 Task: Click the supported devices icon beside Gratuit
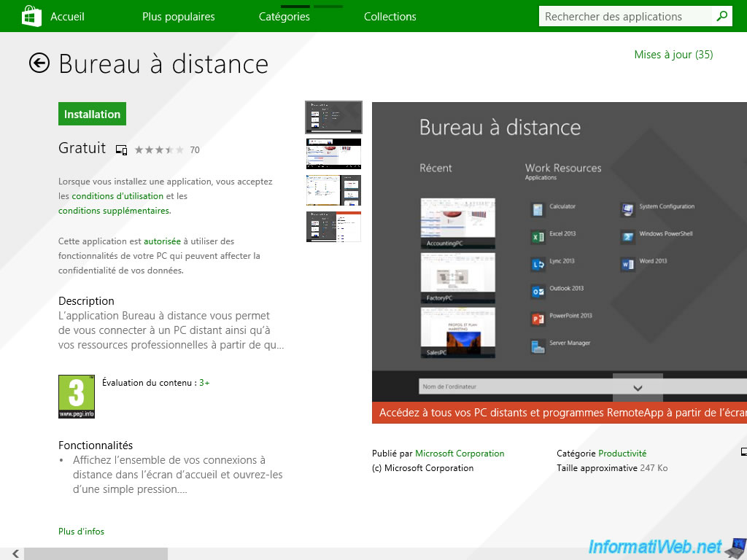pyautogui.click(x=122, y=150)
